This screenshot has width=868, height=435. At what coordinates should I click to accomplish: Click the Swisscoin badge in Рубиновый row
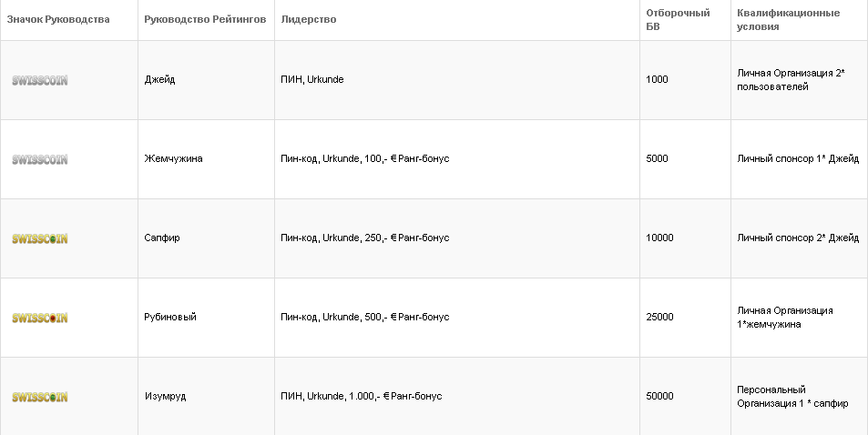click(40, 318)
